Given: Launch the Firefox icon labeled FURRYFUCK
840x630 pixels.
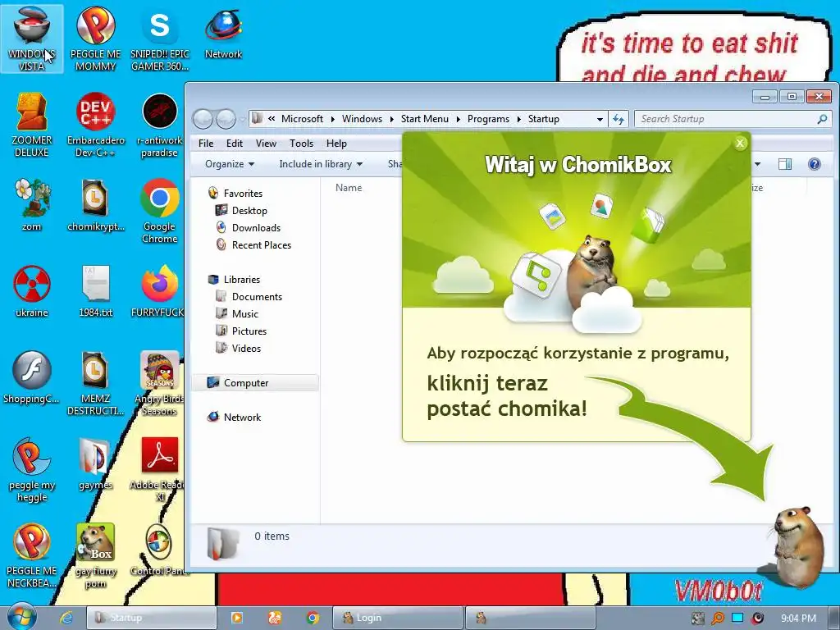Looking at the screenshot, I should tap(159, 291).
